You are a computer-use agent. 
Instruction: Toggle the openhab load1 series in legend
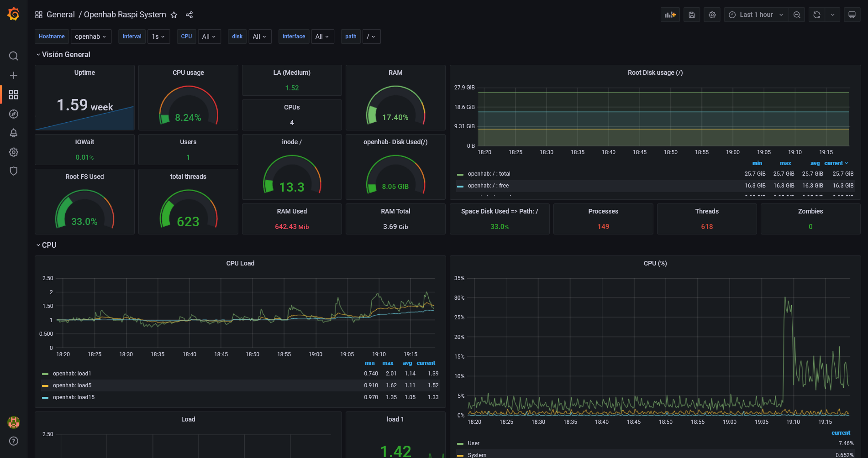(72, 374)
